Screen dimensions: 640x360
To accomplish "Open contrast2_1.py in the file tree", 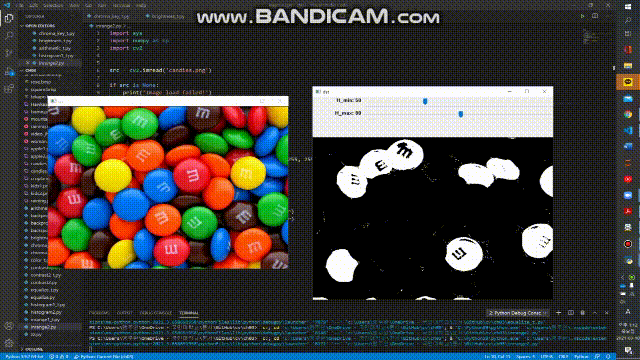I will click(x=46, y=275).
